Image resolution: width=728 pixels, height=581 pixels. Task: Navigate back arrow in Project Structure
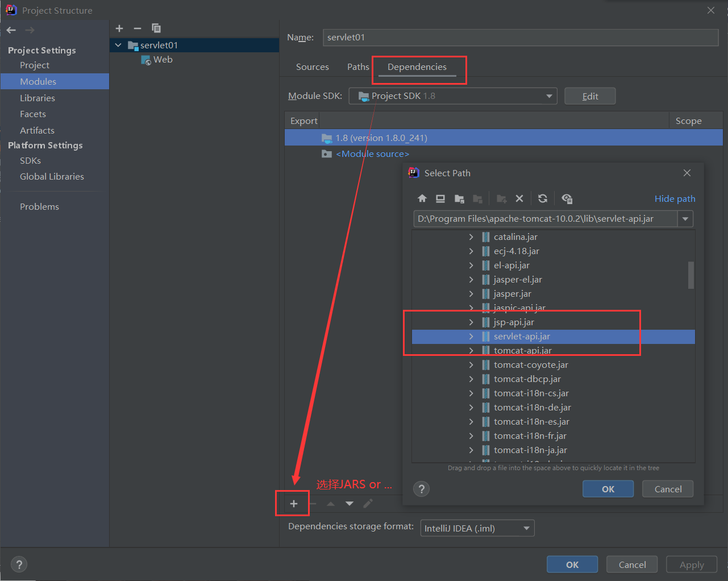11,30
